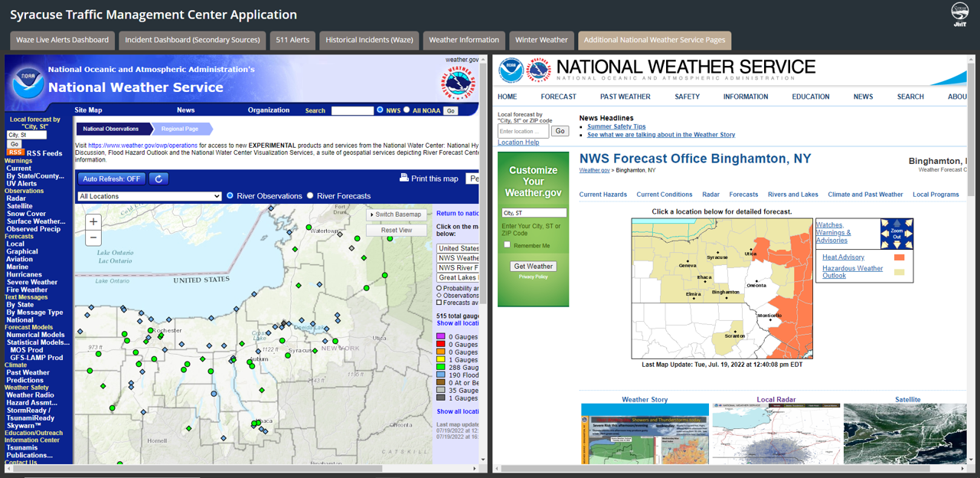
Task: Click the Snow Cover sidebar link
Action: pos(26,214)
